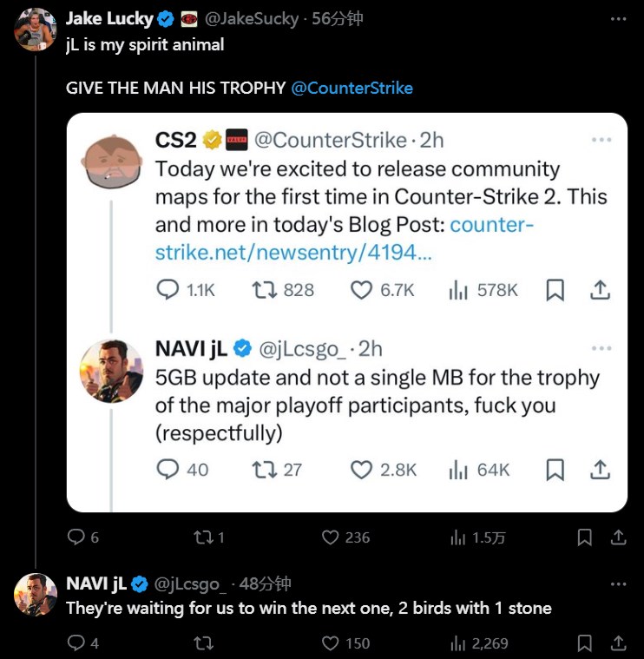Image resolution: width=644 pixels, height=659 pixels.
Task: Open Jake Lucky's profile via display name
Action: (109, 18)
